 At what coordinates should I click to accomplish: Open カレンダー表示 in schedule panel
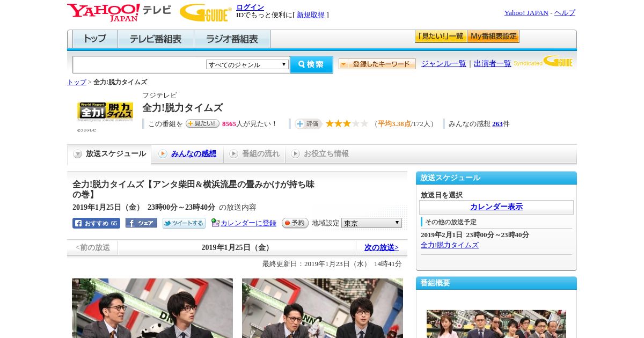click(496, 207)
